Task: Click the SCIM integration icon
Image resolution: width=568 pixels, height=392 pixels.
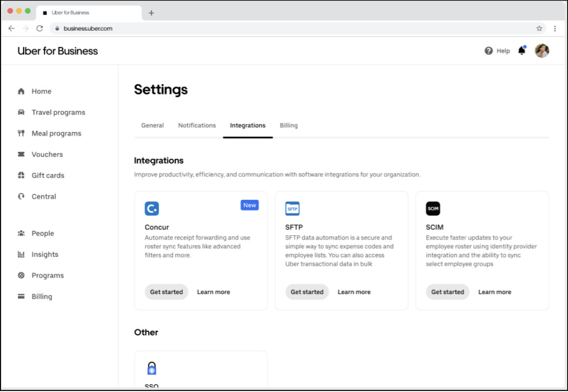Action: [x=433, y=209]
